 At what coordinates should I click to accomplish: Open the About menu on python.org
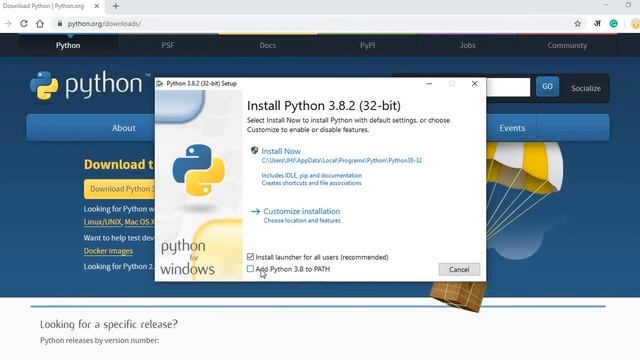tap(123, 128)
